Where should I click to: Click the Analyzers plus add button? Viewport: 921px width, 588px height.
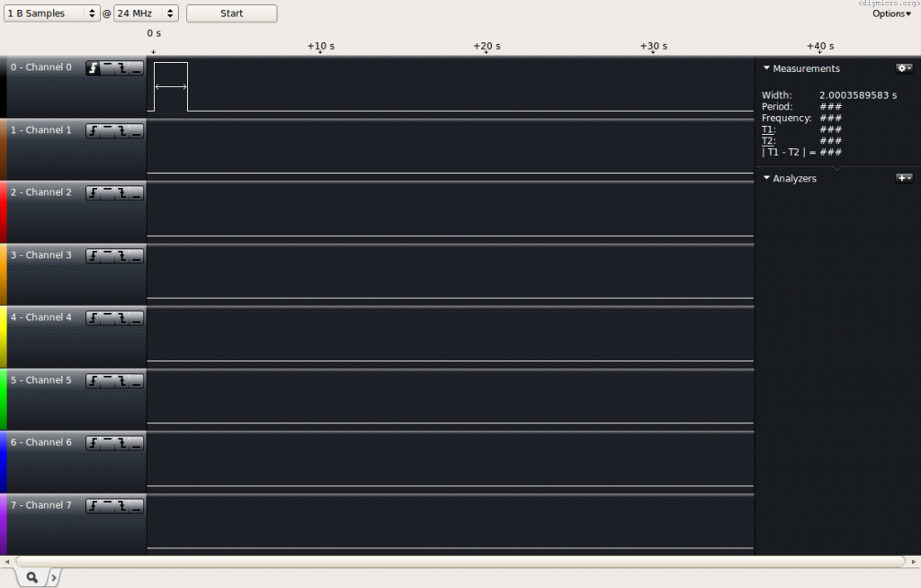(903, 179)
